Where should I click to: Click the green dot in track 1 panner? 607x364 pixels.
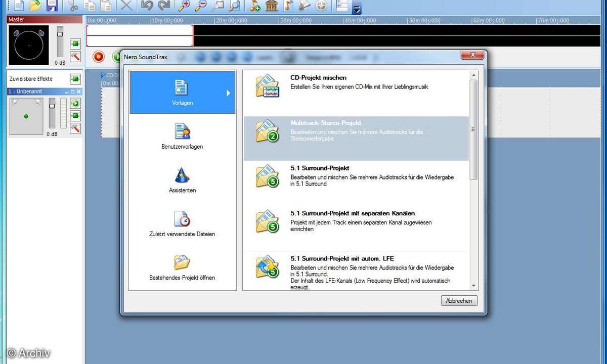point(26,117)
